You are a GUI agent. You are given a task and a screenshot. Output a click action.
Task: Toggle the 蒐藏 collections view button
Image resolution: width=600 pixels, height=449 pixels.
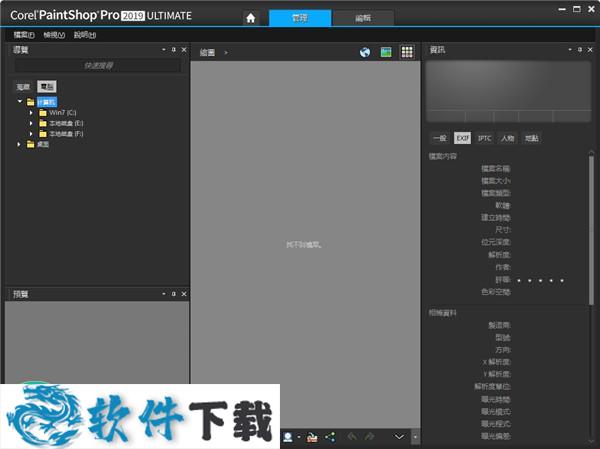click(23, 87)
